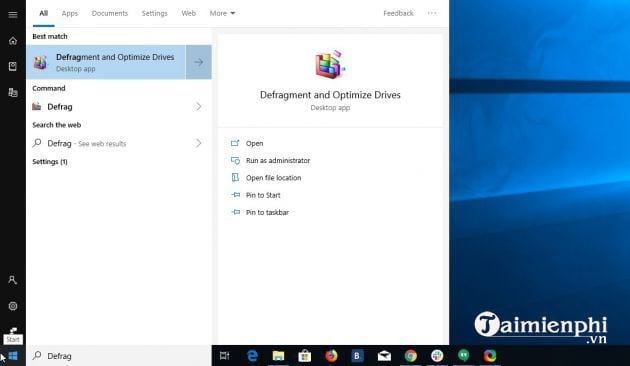Launch Microsoft Edge from the taskbar
The image size is (630, 366).
[252, 356]
